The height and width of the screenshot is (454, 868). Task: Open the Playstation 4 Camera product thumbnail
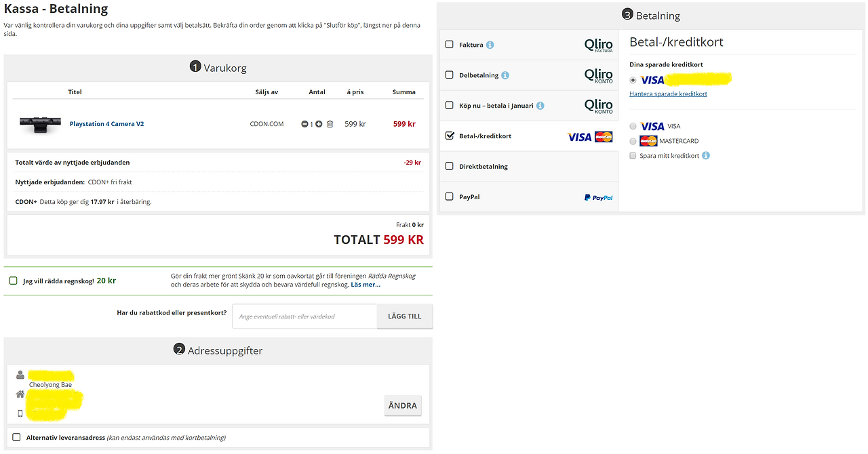point(40,124)
